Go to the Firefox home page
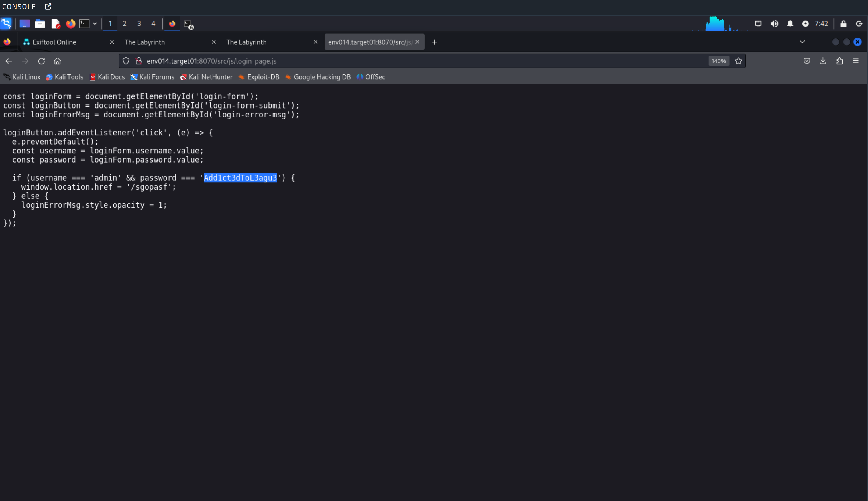 (x=58, y=61)
